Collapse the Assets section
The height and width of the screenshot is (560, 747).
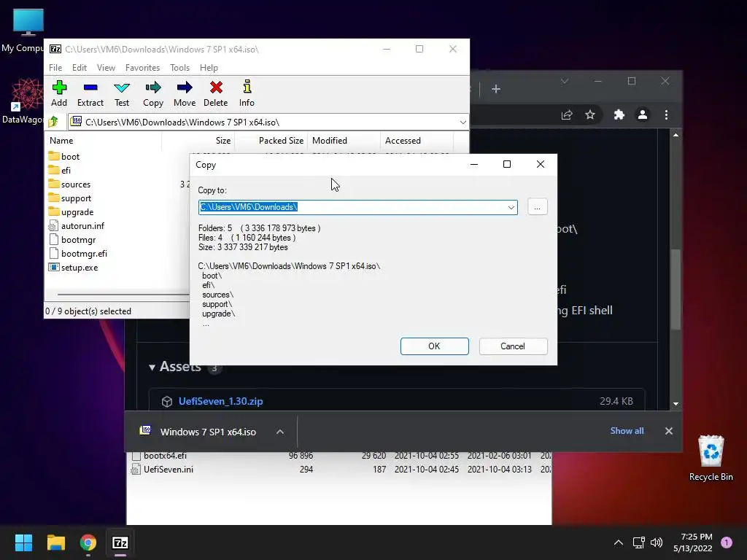pyautogui.click(x=152, y=367)
